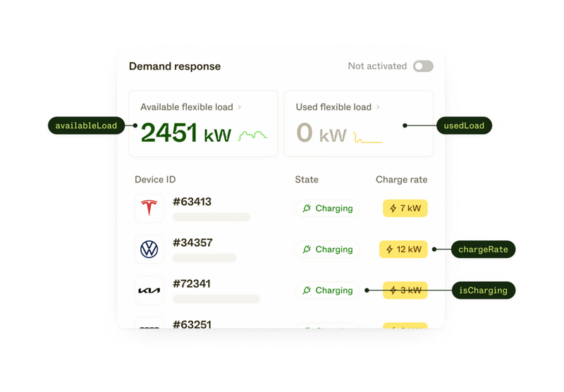This screenshot has height=392, width=564.
Task: Click the plug icon in #72341 Charging badge
Action: [307, 290]
